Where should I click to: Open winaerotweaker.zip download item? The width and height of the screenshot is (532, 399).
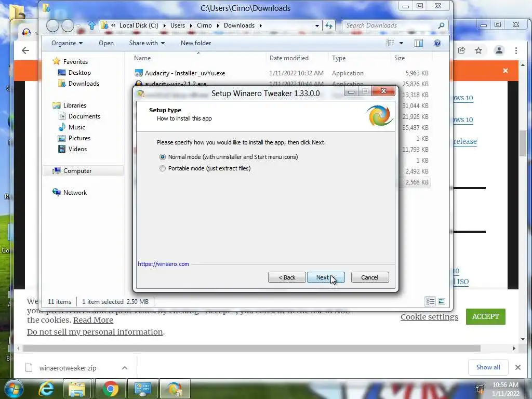tap(68, 368)
